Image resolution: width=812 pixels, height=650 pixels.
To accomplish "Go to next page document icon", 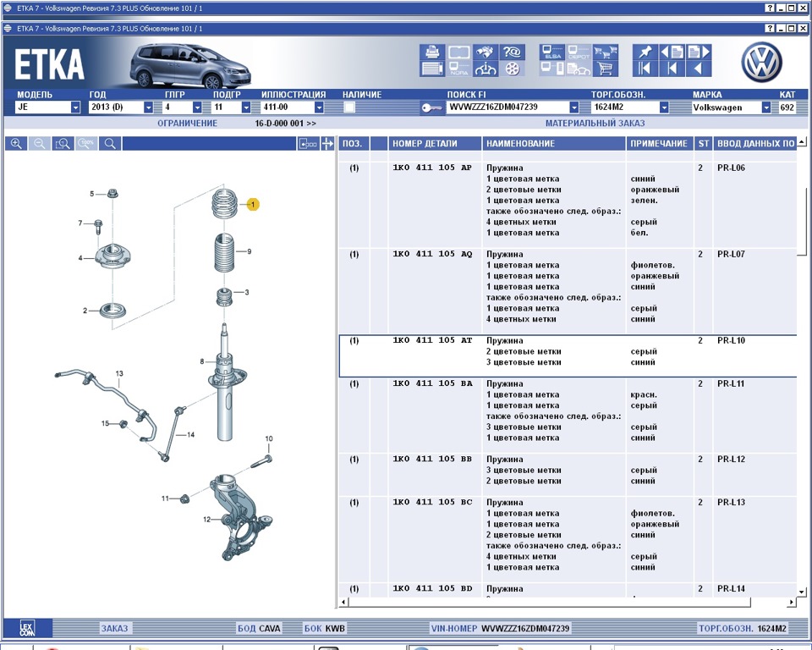I will click(699, 52).
